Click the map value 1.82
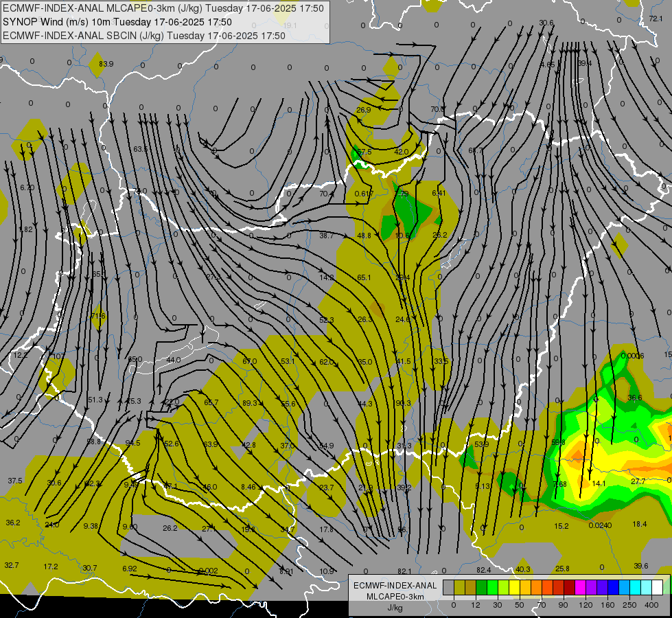The width and height of the screenshot is (672, 618). (x=25, y=229)
